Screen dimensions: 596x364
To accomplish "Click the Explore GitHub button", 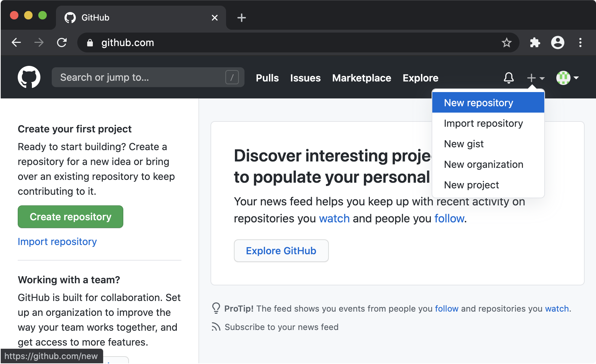I will pos(281,251).
